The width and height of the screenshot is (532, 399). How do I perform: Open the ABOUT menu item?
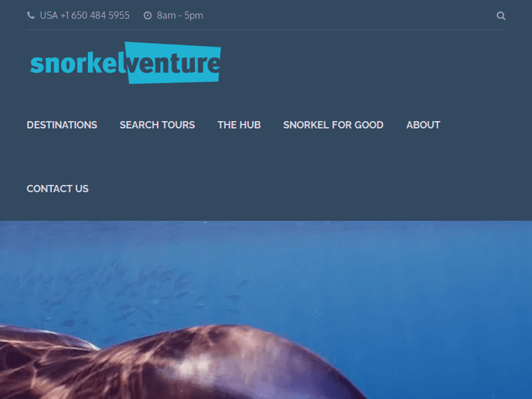(423, 125)
